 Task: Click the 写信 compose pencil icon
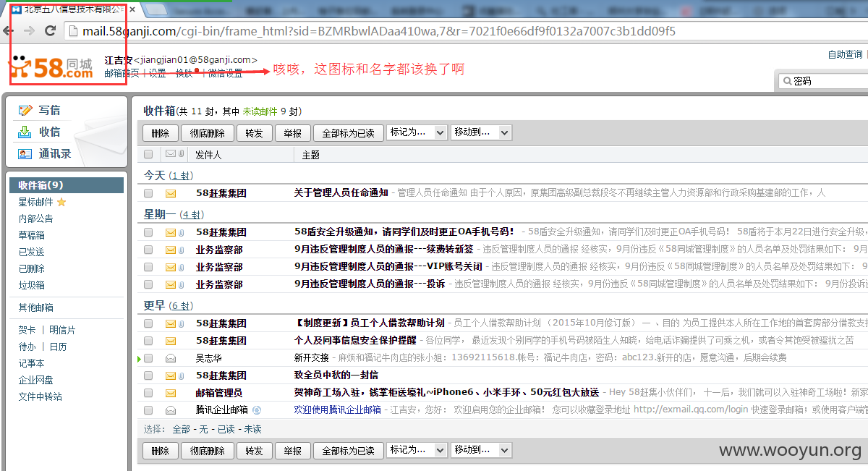pyautogui.click(x=25, y=110)
